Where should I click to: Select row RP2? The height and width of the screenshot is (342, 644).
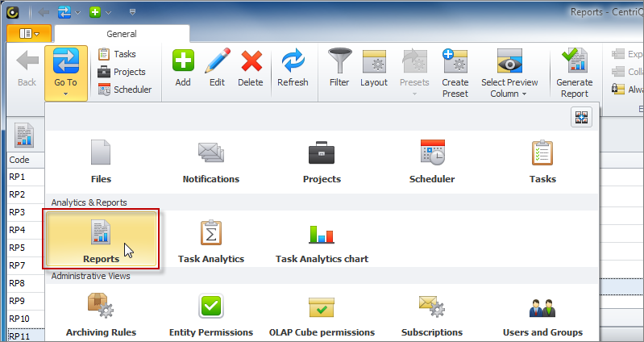[26, 194]
